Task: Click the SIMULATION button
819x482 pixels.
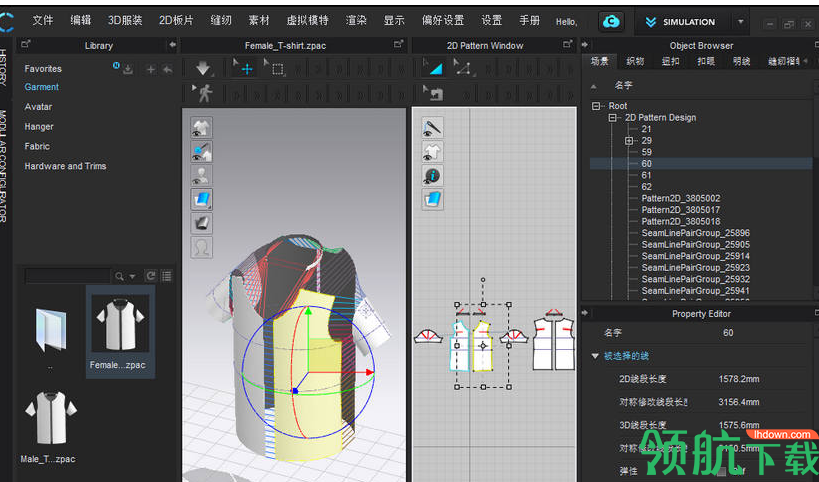Action: (681, 22)
